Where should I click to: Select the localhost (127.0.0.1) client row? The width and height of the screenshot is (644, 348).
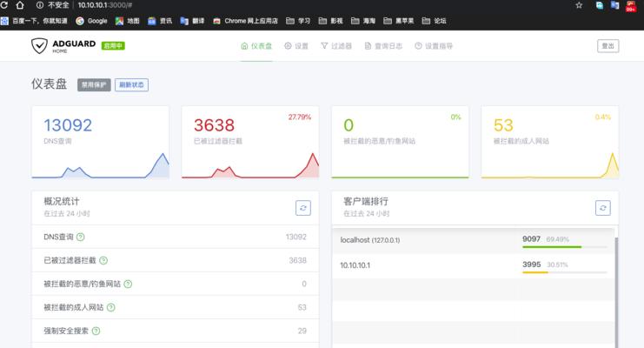(x=473, y=241)
